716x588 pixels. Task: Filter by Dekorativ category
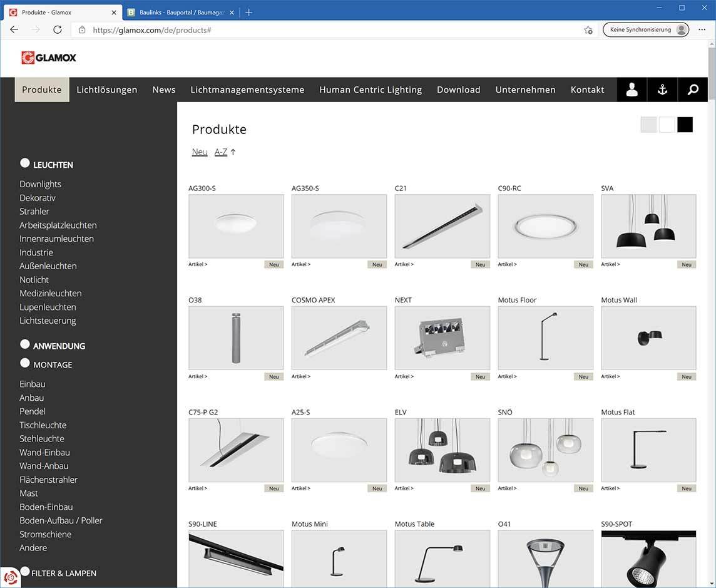click(x=38, y=198)
